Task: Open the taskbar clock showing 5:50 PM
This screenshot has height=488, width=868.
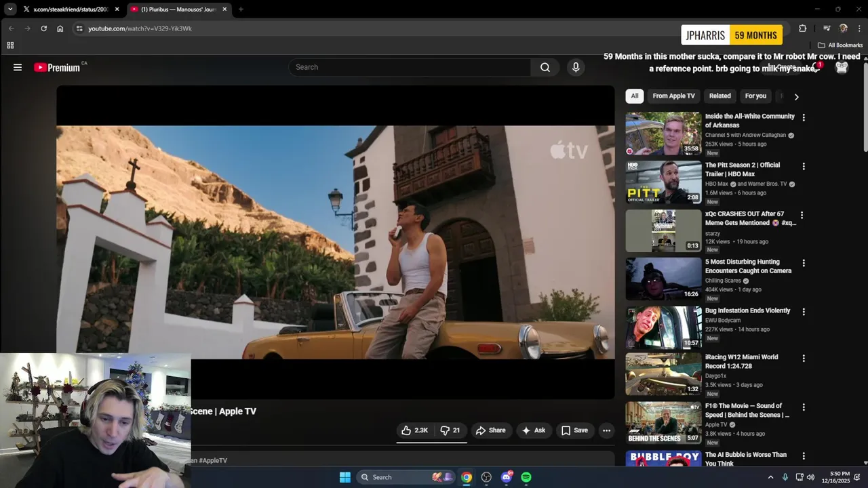Action: tap(835, 477)
